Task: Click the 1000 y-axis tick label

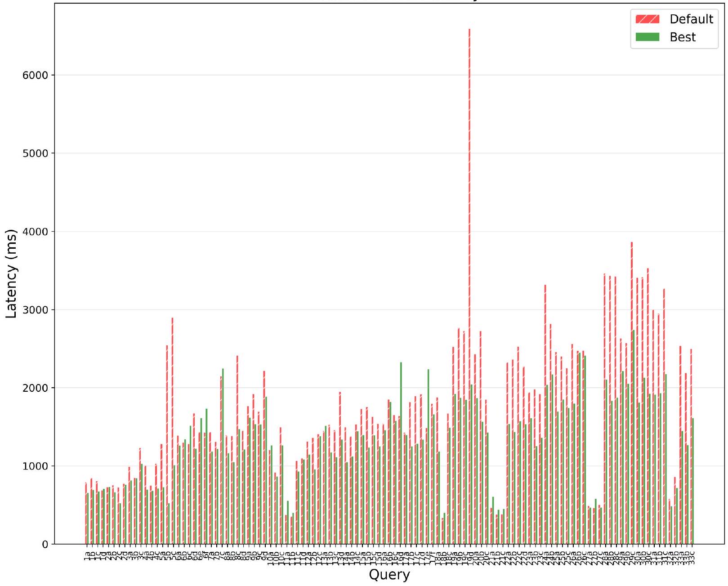Action: (x=35, y=466)
